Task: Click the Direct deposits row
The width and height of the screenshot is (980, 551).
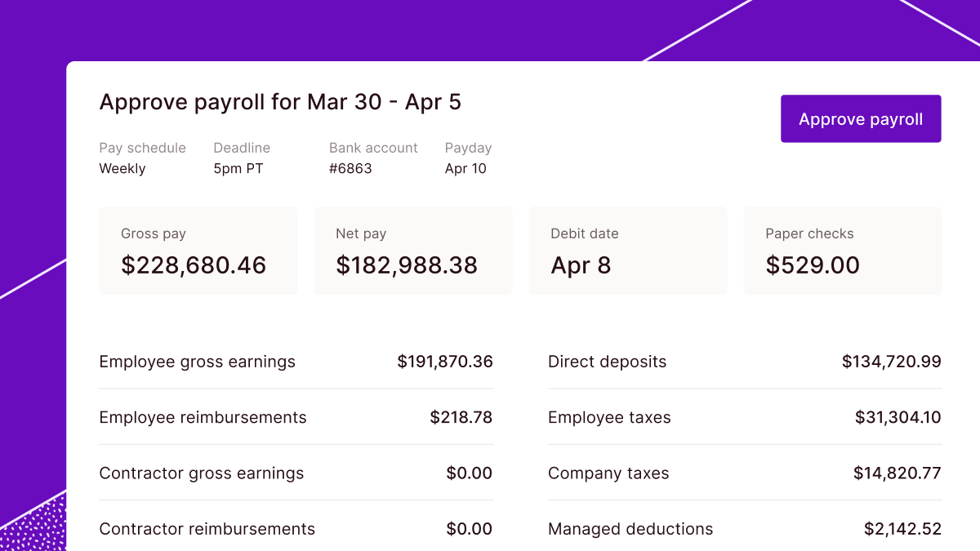Action: click(x=744, y=362)
